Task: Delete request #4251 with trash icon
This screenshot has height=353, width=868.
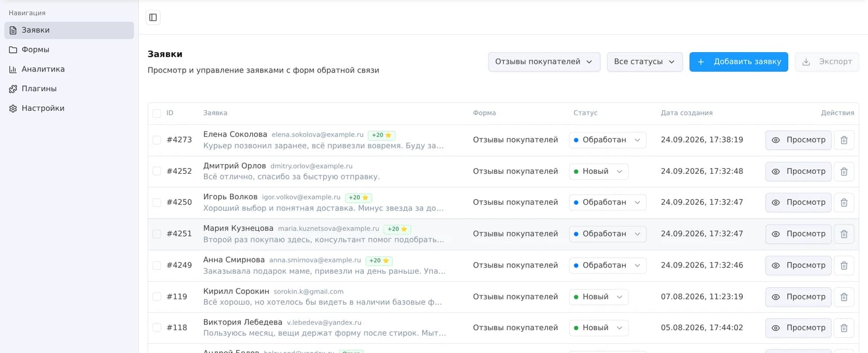Action: pos(844,234)
